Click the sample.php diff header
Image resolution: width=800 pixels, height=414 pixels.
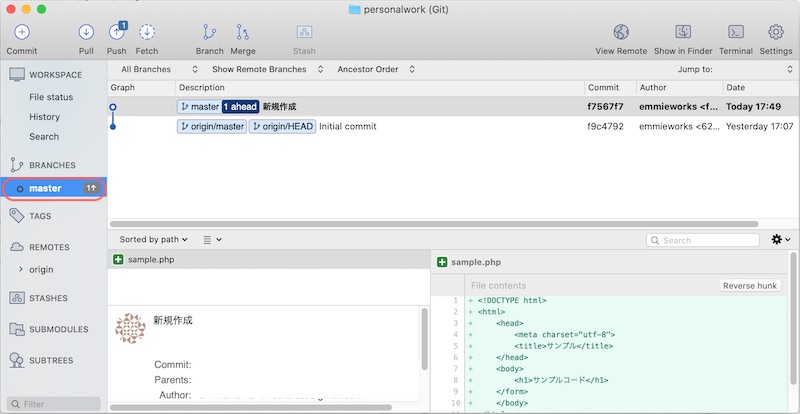(x=610, y=262)
